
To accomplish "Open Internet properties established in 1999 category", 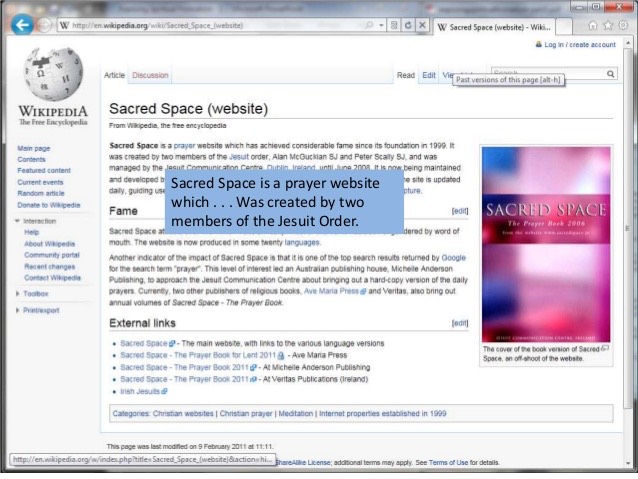I will [x=382, y=414].
